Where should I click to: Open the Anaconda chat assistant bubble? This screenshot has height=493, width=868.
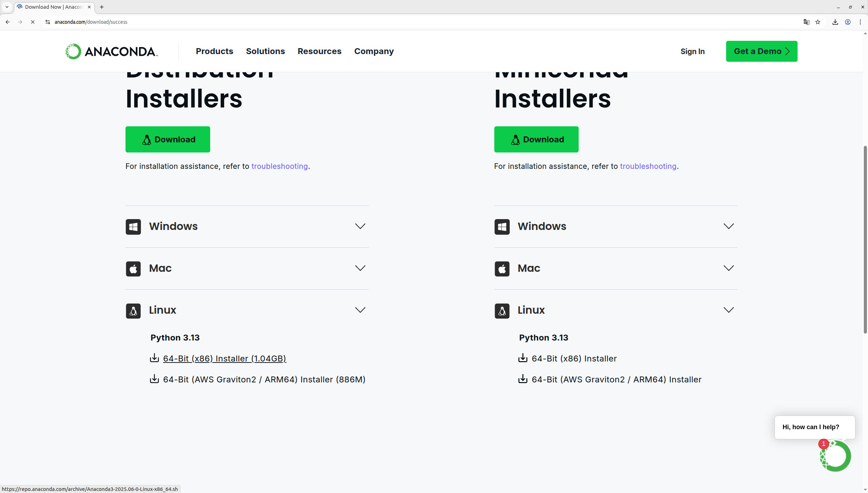tap(835, 456)
